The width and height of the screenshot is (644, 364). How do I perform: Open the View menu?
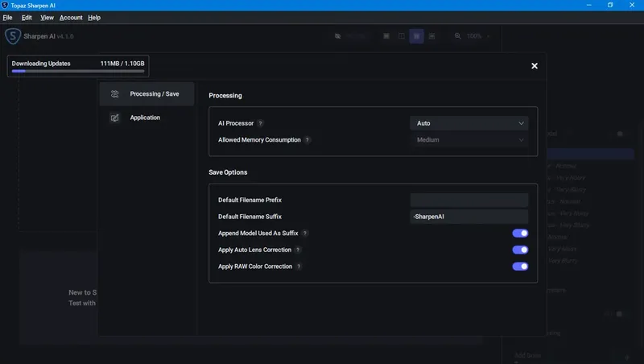pyautogui.click(x=47, y=18)
